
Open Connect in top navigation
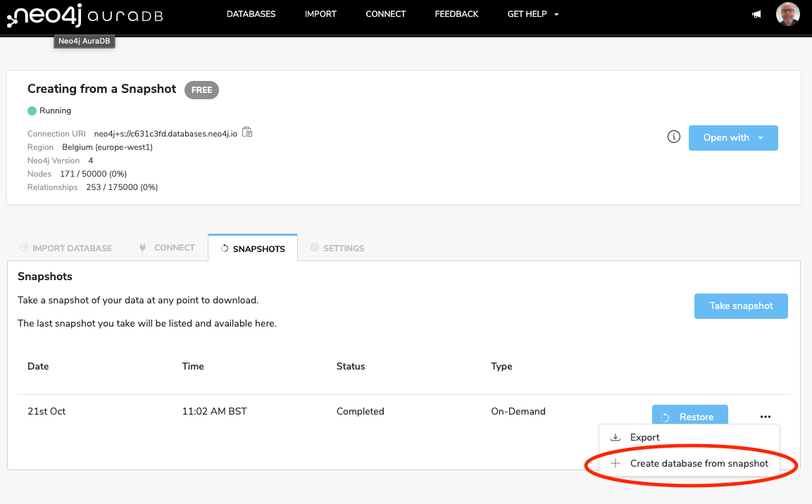pos(386,14)
